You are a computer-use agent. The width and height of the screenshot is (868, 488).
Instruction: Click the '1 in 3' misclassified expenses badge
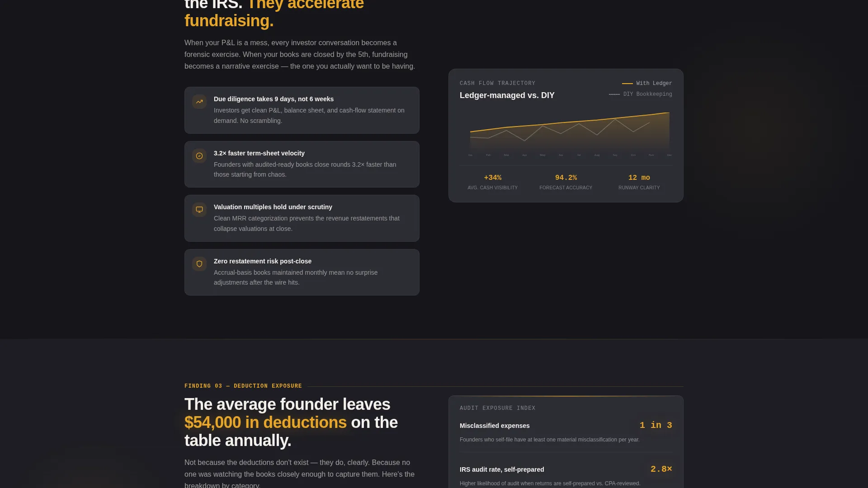656,425
